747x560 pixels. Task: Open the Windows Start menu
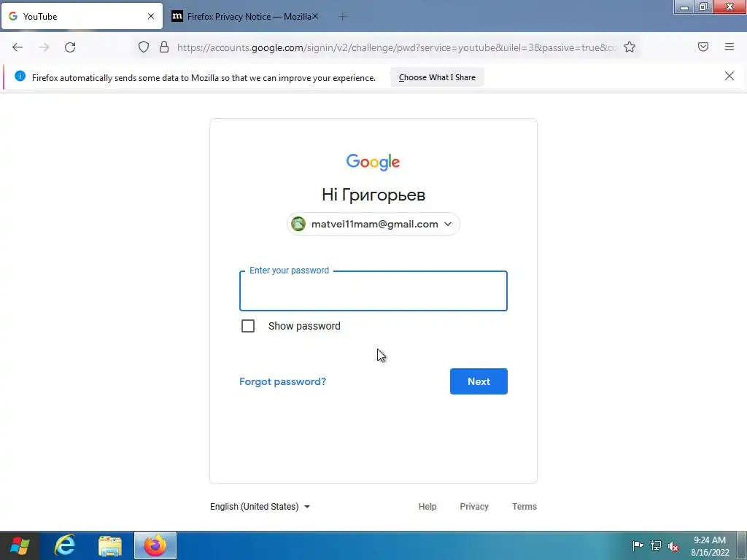pos(20,545)
